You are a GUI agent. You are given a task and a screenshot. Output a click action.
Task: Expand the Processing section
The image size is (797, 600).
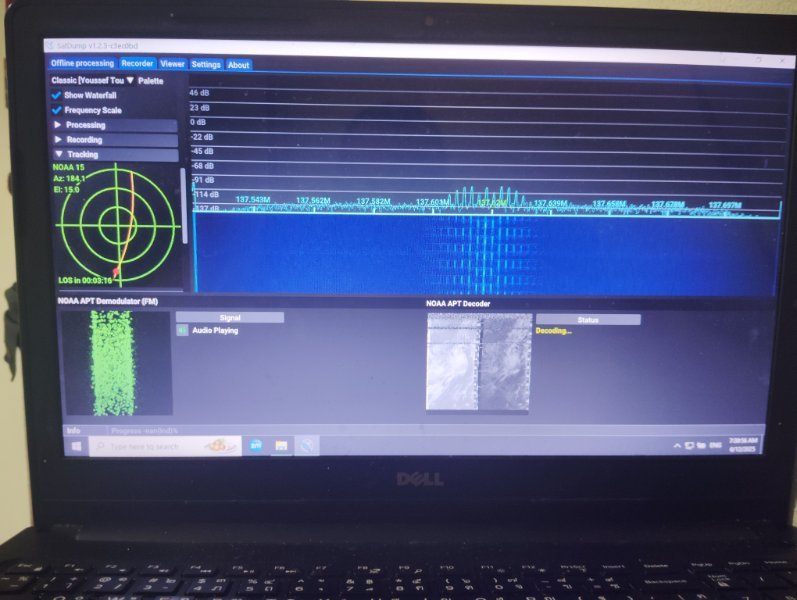point(115,125)
